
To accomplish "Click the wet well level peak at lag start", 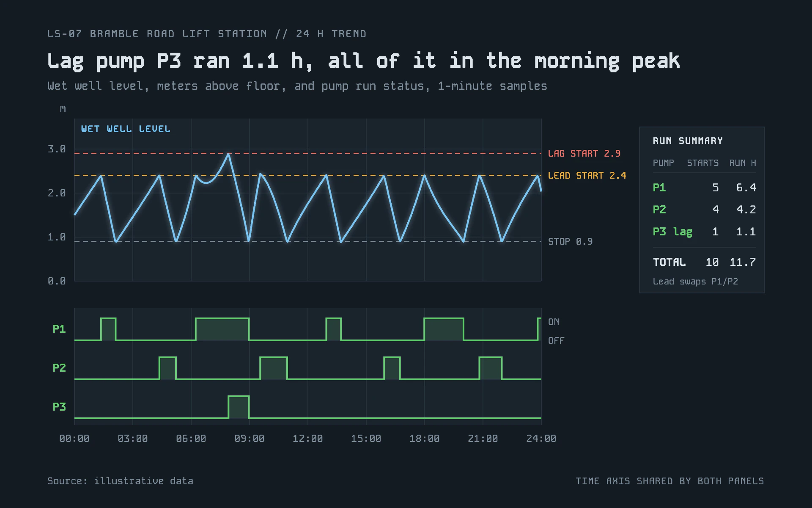I will tap(229, 154).
